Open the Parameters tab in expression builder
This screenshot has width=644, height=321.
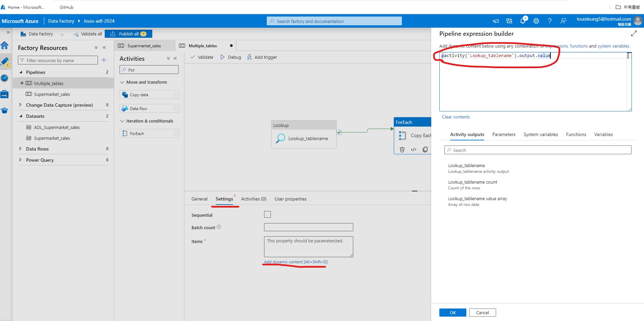504,134
